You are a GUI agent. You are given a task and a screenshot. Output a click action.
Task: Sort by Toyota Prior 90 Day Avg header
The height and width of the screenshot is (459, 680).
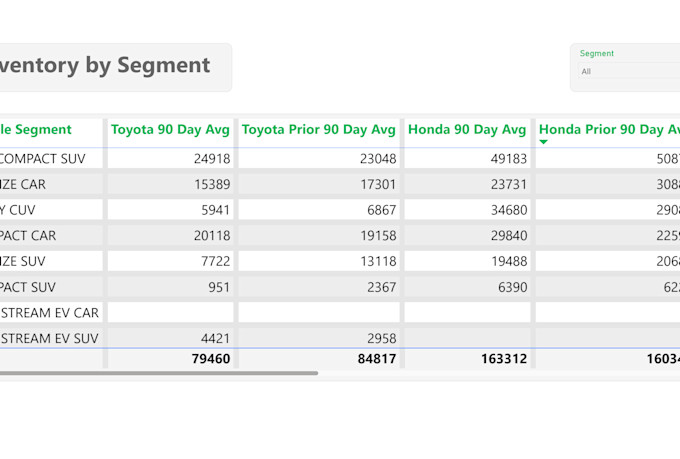(x=318, y=130)
